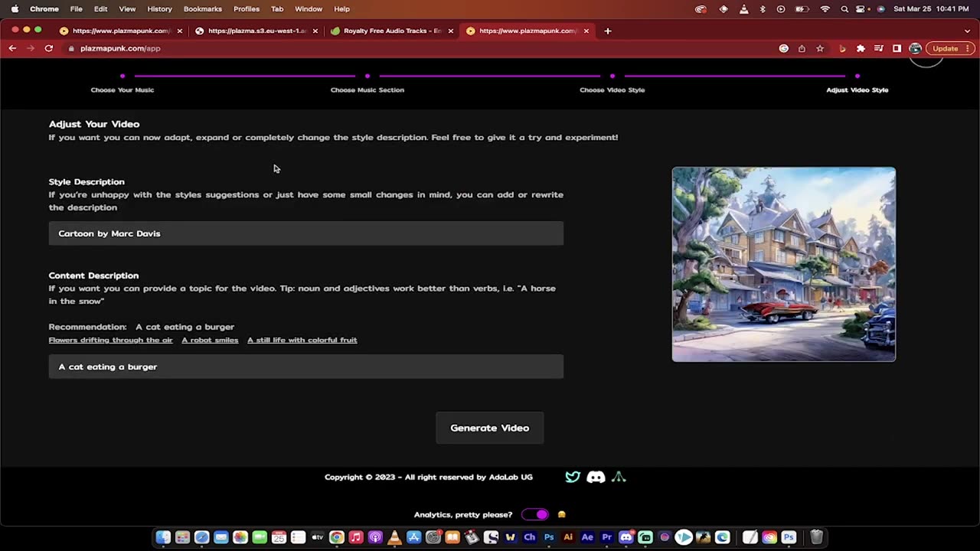980x551 pixels.
Task: Switch to the Royalty Free Audio Tracks tab
Action: [x=391, y=31]
